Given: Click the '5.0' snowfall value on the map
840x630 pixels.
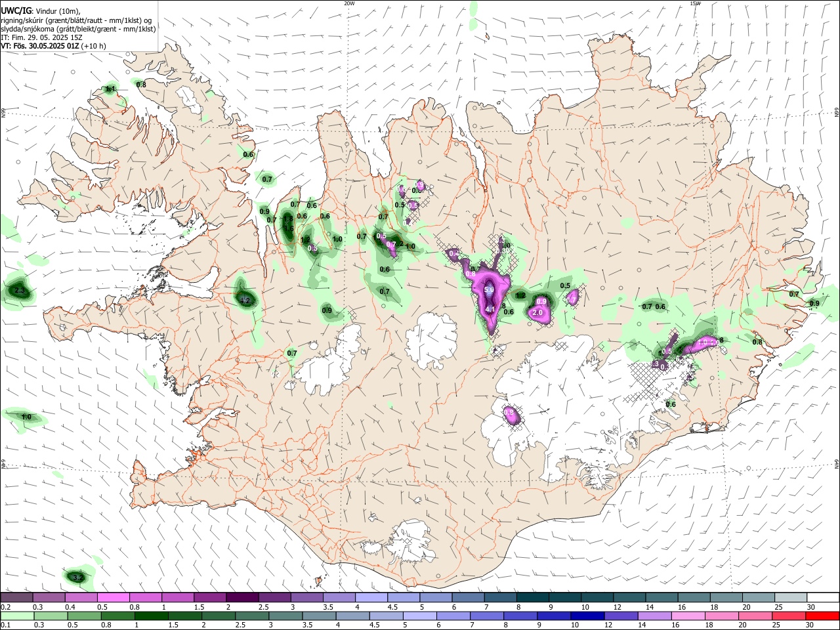Looking at the screenshot, I should (x=489, y=289).
